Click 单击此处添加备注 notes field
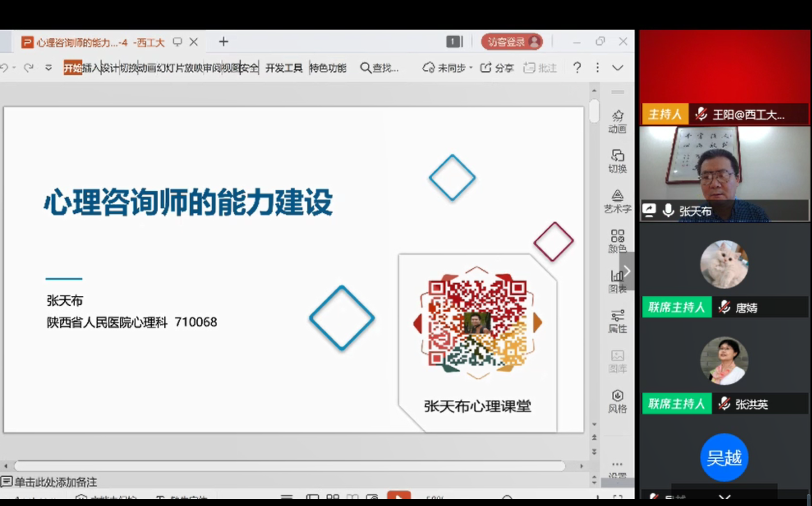The height and width of the screenshot is (506, 812). click(56, 481)
